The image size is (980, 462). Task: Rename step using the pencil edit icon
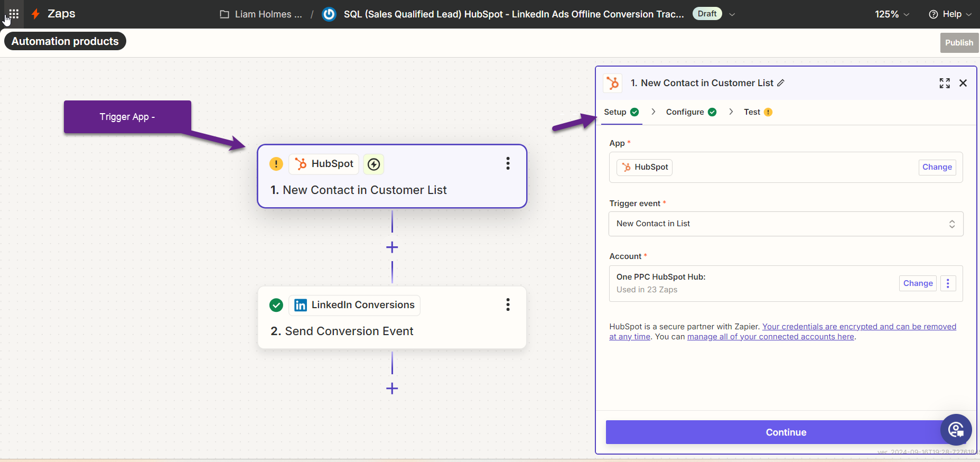click(x=781, y=83)
